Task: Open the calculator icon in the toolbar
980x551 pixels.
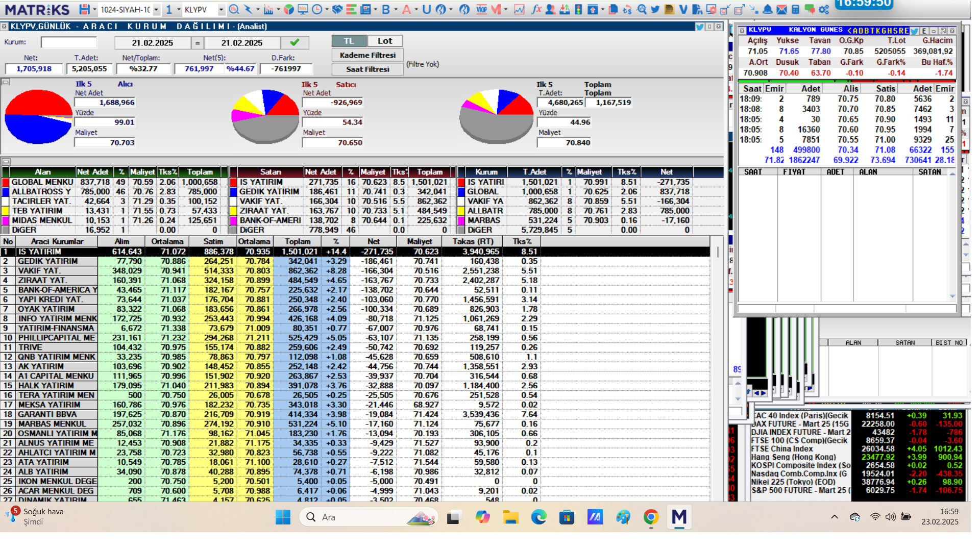Action: pyautogui.click(x=795, y=10)
